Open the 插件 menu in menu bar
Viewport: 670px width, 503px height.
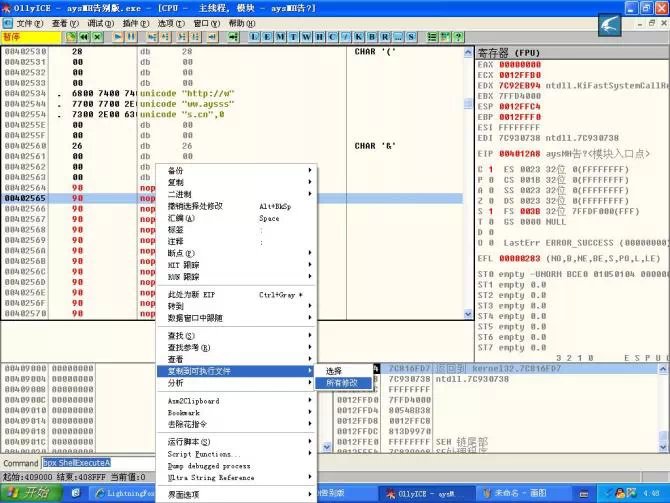coord(130,22)
